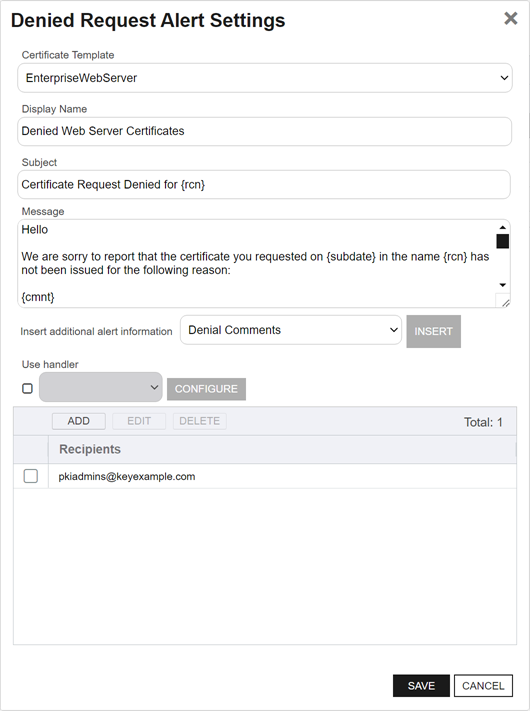The width and height of the screenshot is (530, 711).
Task: Expand the Denial Comments dropdown
Action: point(291,330)
